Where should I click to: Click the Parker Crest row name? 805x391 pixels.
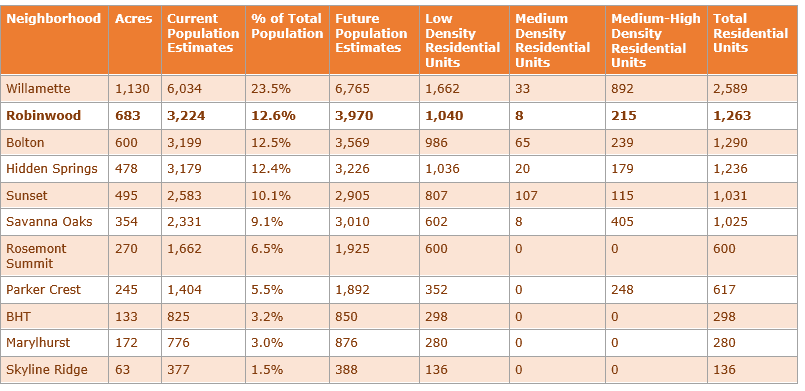(43, 289)
